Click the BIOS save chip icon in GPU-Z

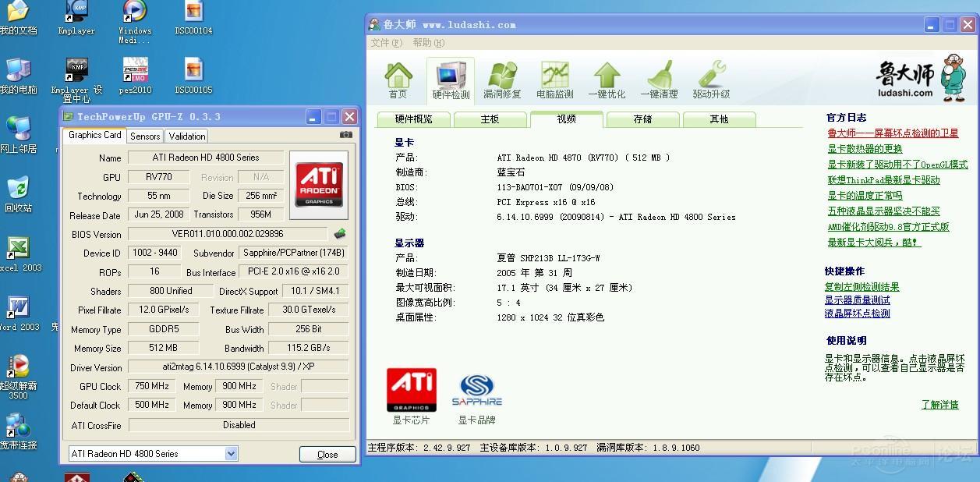[x=340, y=234]
